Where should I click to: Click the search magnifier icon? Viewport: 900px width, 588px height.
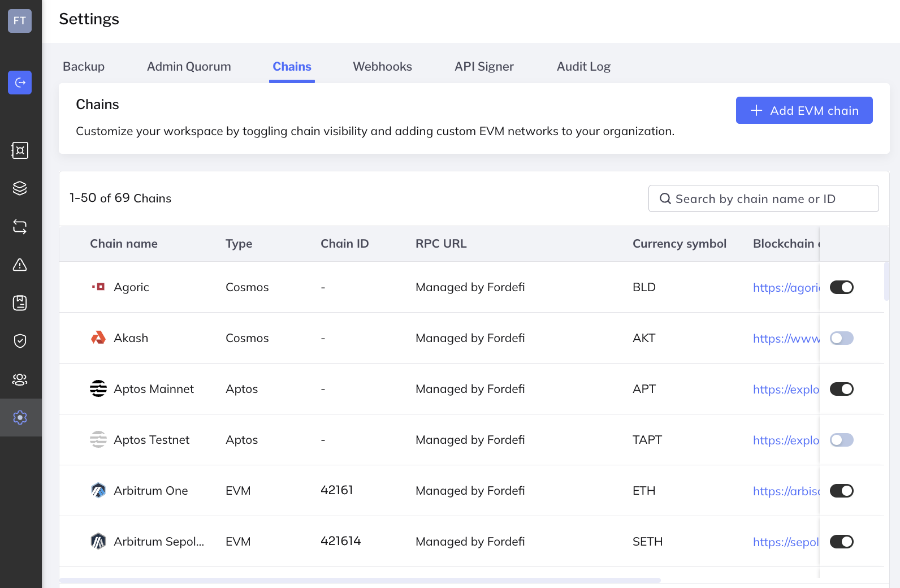665,198
